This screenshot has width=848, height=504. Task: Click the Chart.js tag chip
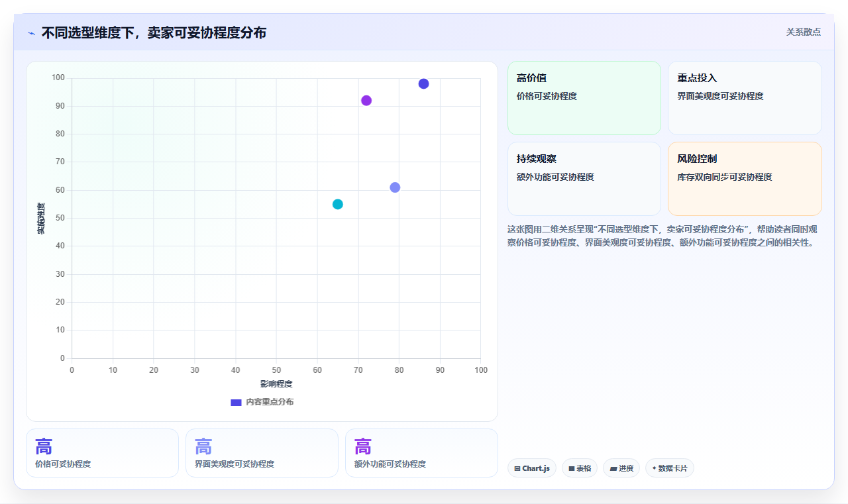click(532, 468)
